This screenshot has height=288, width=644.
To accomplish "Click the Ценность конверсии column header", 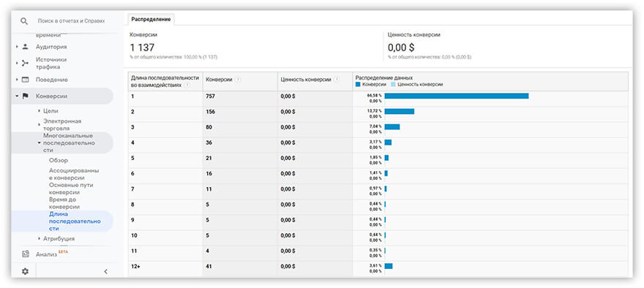I will (x=306, y=80).
